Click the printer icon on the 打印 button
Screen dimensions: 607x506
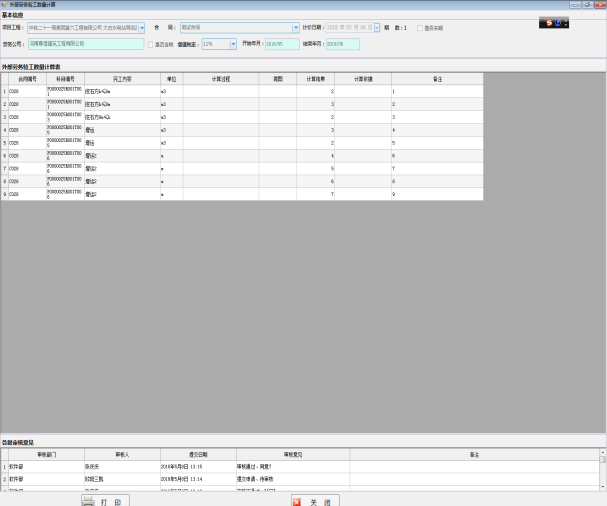tap(88, 500)
